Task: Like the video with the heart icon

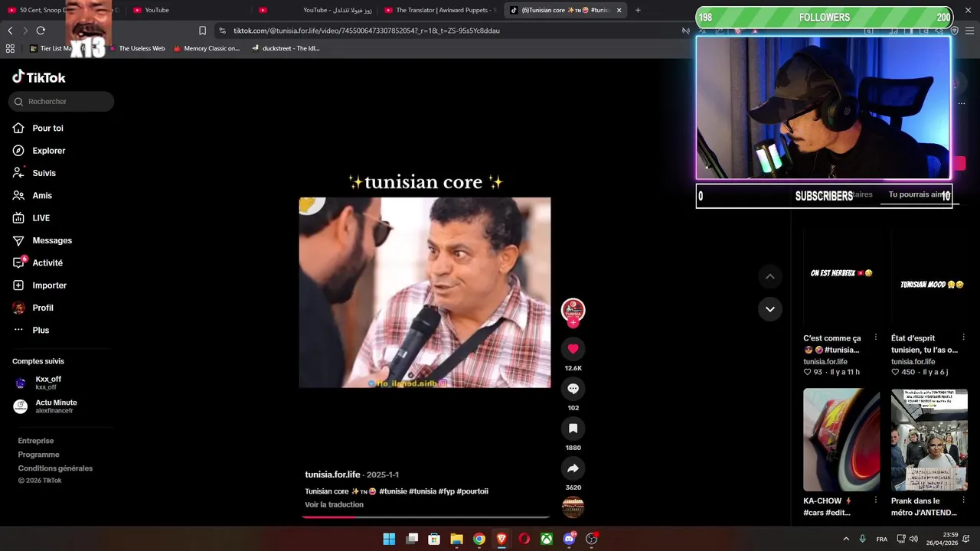Action: 573,349
